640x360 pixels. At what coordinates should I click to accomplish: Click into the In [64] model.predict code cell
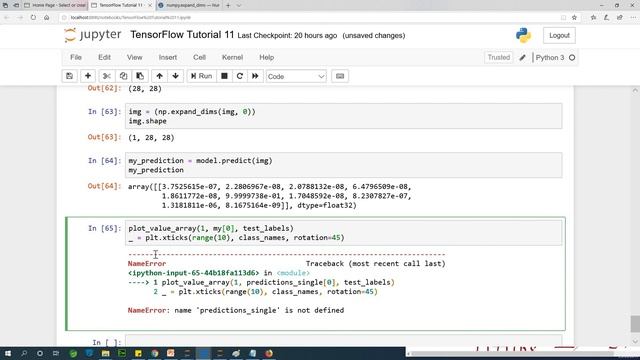(x=343, y=165)
